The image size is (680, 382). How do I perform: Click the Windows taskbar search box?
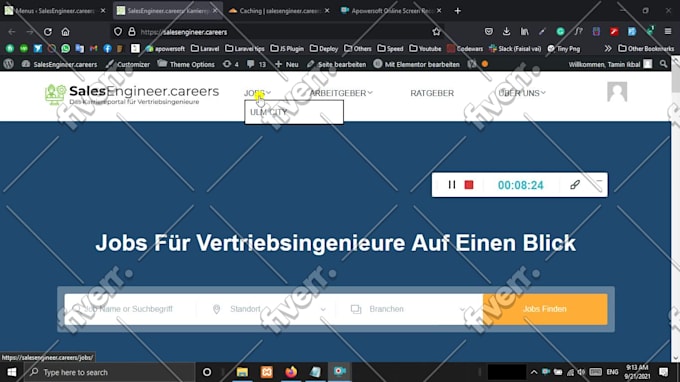pyautogui.click(x=108, y=372)
